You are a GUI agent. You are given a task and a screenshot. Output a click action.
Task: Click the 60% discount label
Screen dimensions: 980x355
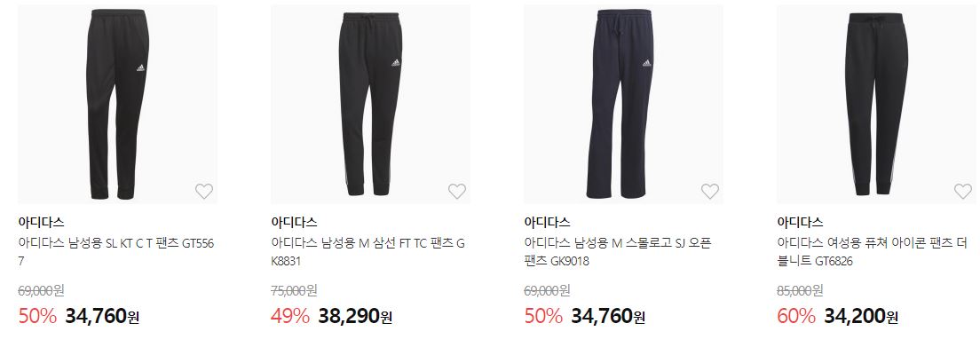(795, 316)
